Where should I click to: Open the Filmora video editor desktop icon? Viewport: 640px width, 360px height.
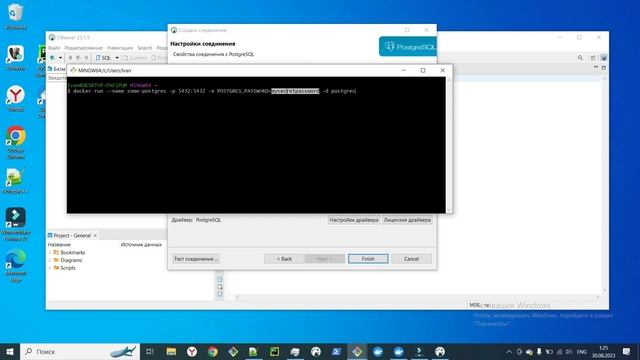click(16, 224)
